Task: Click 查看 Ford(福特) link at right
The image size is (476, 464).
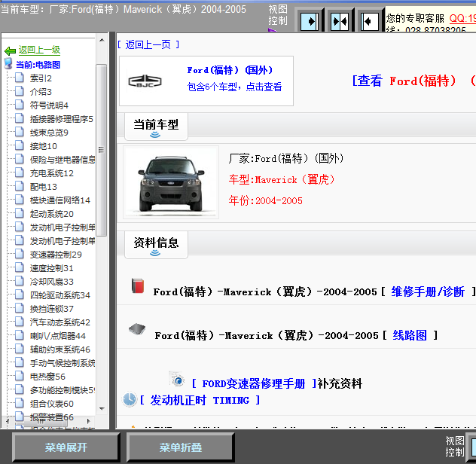Action: [413, 81]
